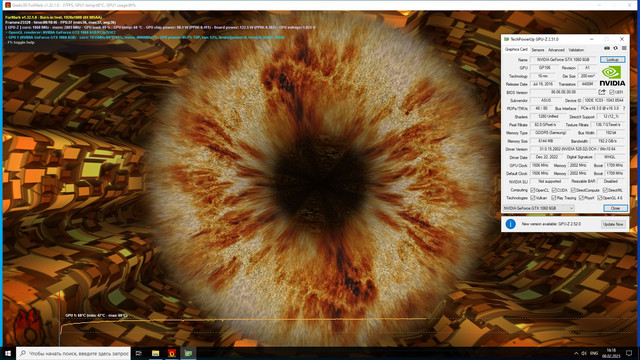This screenshot has width=640, height=360.
Task: Open the GPU selection dropdown
Action: tap(538, 208)
